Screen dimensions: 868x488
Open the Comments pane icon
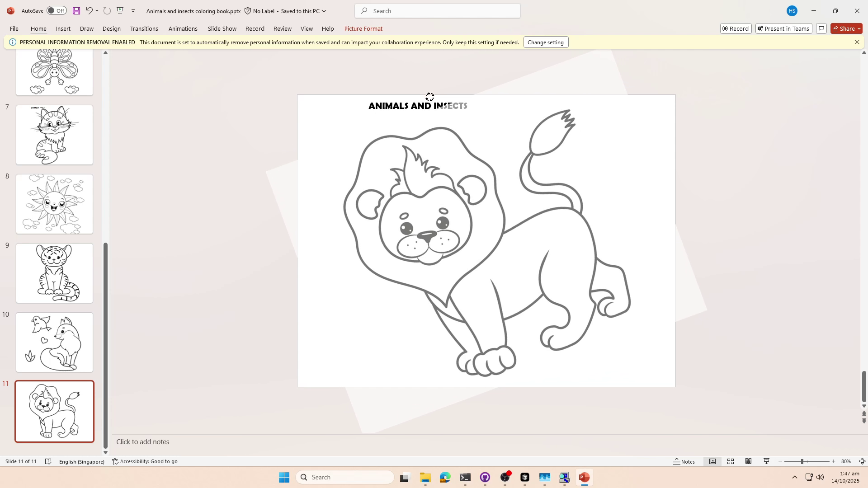[821, 28]
